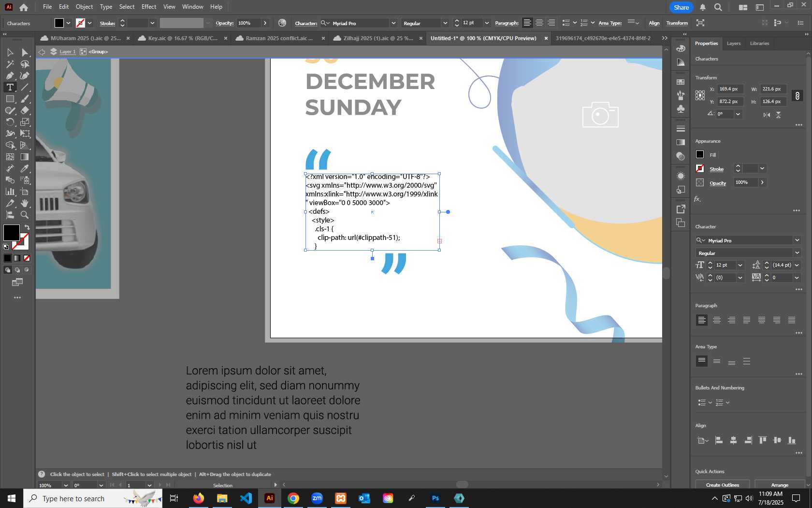Select the Eyedropper tool
This screenshot has height=508, width=812.
coord(25,168)
